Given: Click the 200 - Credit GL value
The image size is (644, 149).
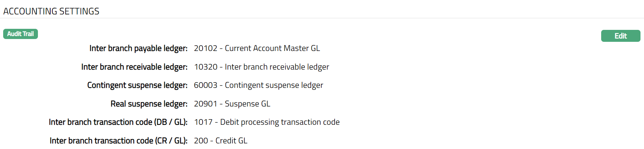Looking at the screenshot, I should coord(221,141).
